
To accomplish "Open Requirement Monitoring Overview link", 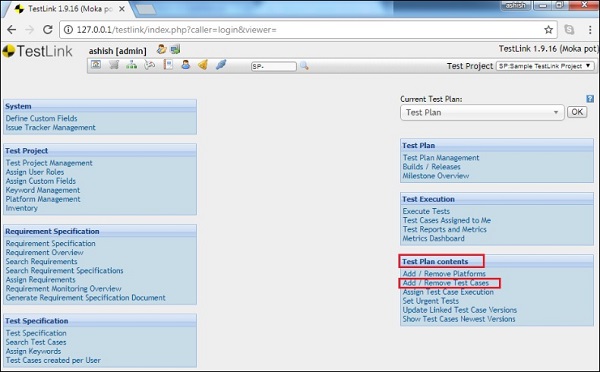I will point(64,289).
